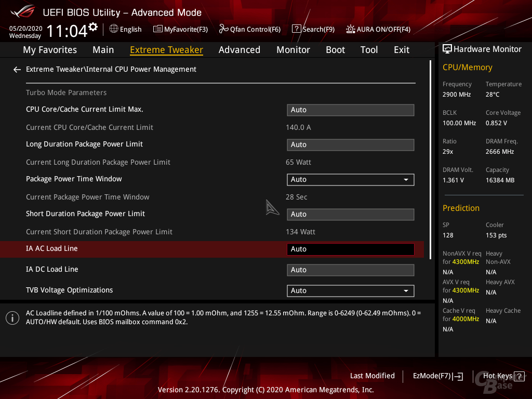This screenshot has height=399, width=532.
Task: Switch to the Main tab
Action: pyautogui.click(x=103, y=50)
